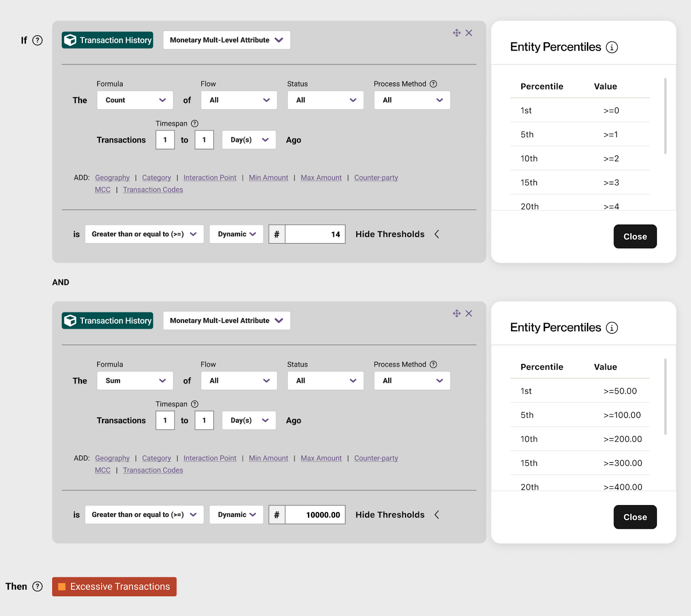The height and width of the screenshot is (616, 691).
Task: Open the Entity Percentiles info icon
Action: [x=613, y=47]
